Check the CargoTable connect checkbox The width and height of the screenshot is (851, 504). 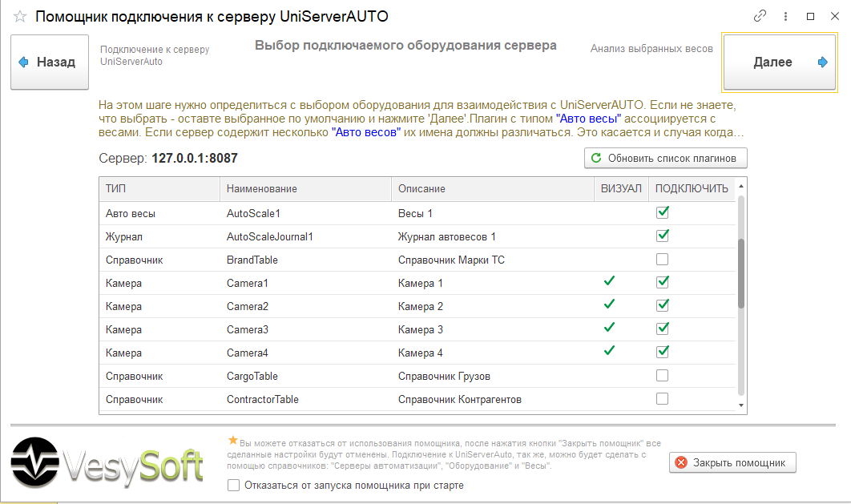662,376
